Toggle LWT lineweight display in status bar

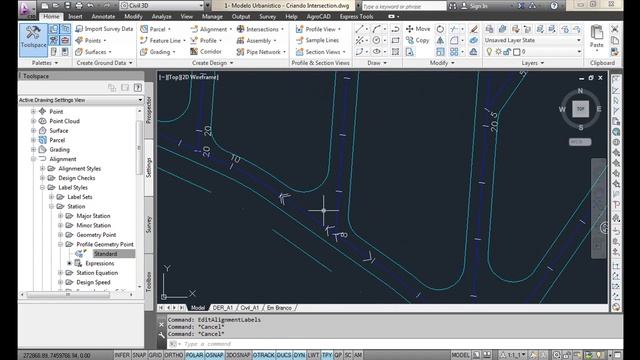click(313, 355)
